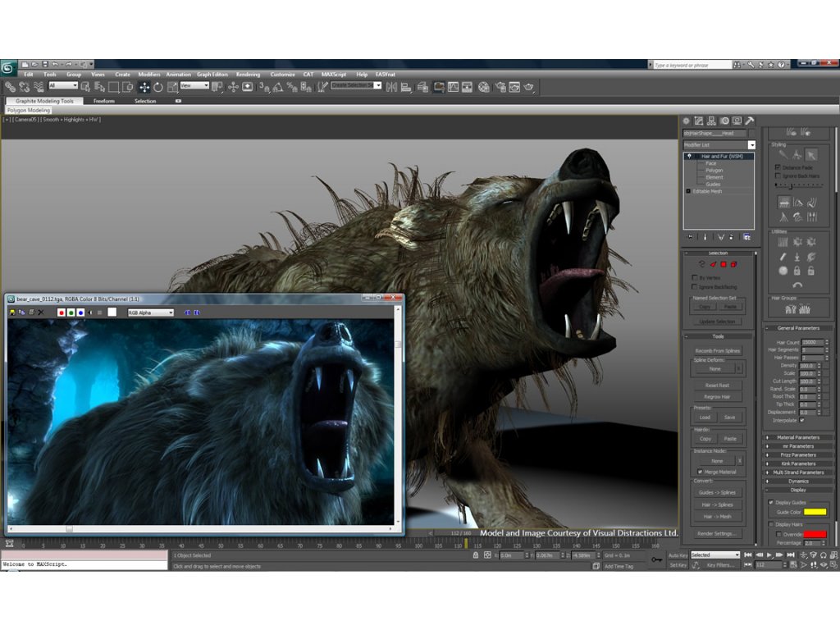
Task: Click the yellow Guide Color swatch
Action: 815,512
